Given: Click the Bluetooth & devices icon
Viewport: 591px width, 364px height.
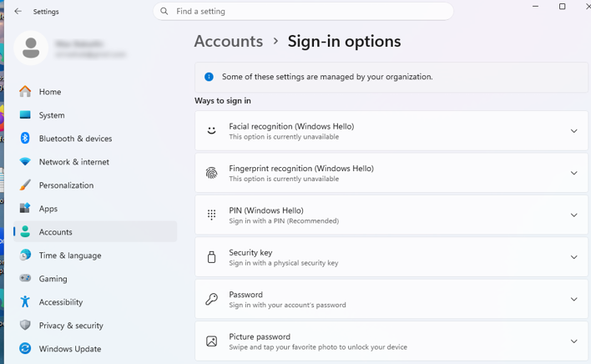Looking at the screenshot, I should coord(25,139).
